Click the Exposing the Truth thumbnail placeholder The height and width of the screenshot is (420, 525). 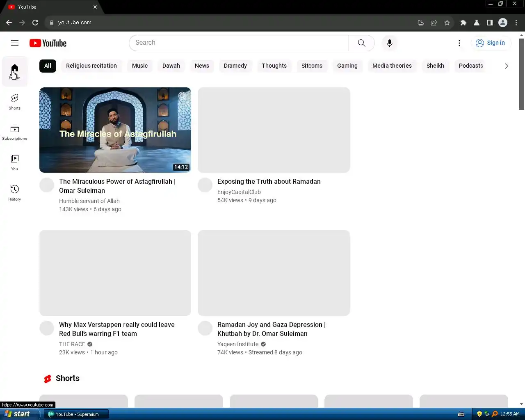click(x=274, y=130)
